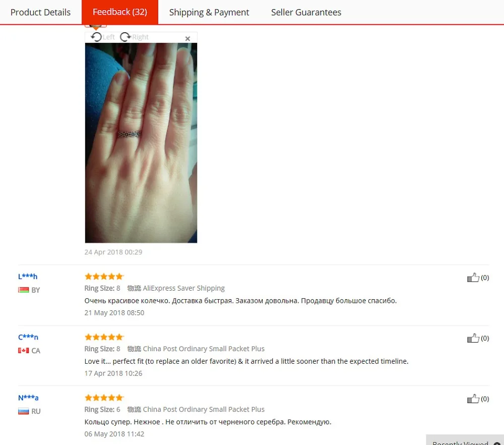Click the Canada flag icon
The height and width of the screenshot is (445, 504).
24,351
